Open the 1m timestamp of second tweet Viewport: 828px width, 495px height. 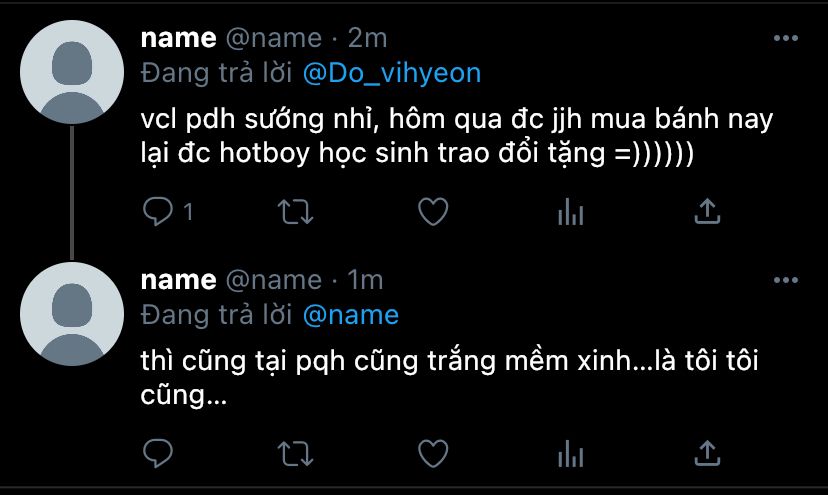click(365, 280)
